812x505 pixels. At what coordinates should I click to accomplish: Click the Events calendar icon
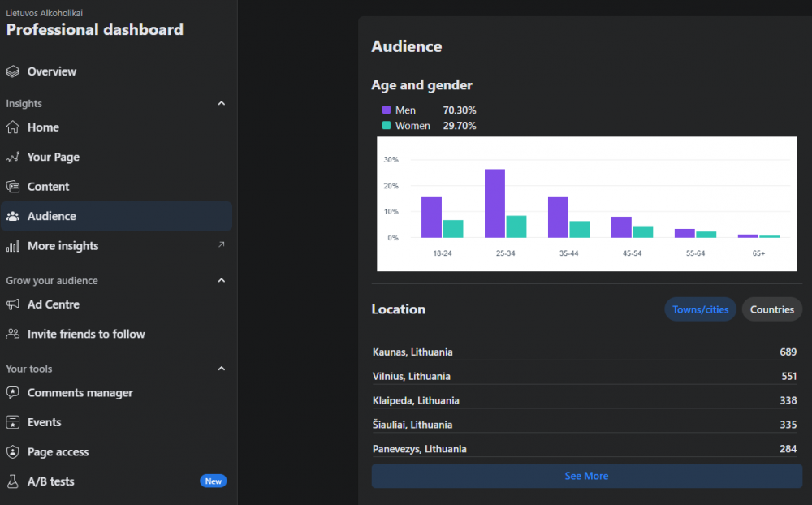(x=13, y=422)
